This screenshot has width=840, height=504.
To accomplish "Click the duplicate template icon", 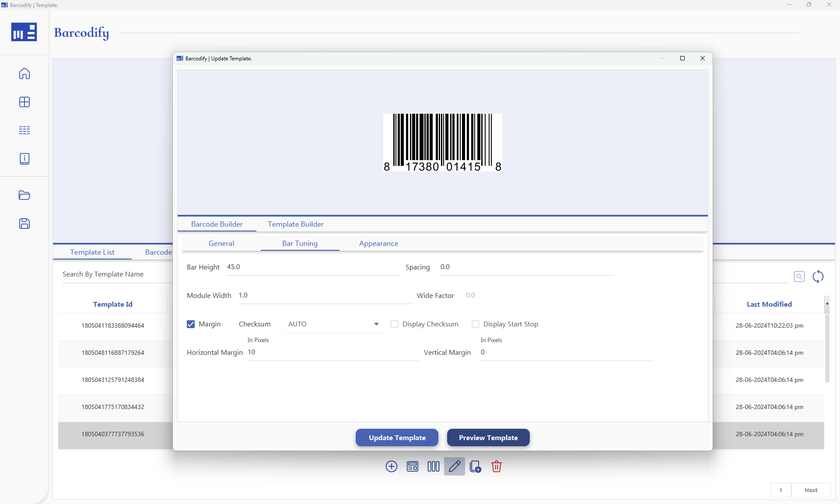I will tap(475, 466).
